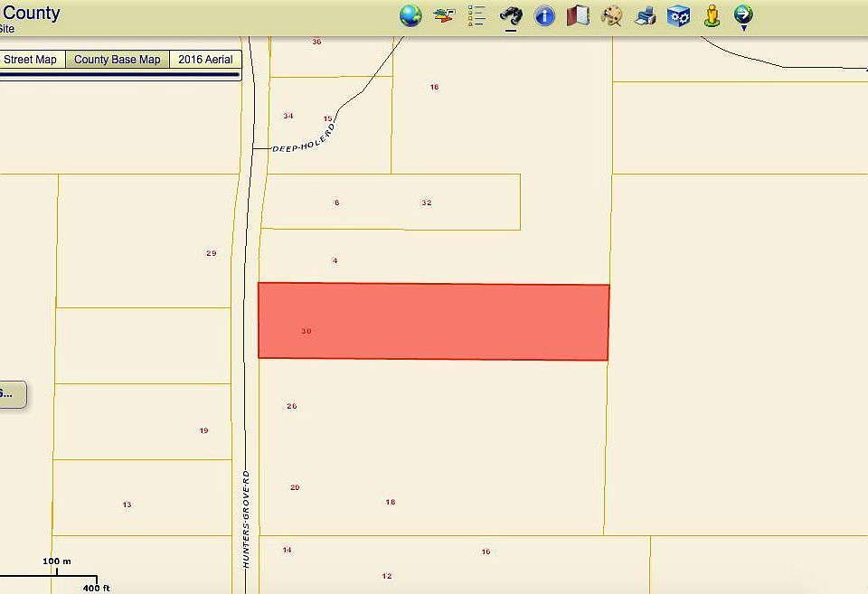Show the legend list icon

(477, 15)
